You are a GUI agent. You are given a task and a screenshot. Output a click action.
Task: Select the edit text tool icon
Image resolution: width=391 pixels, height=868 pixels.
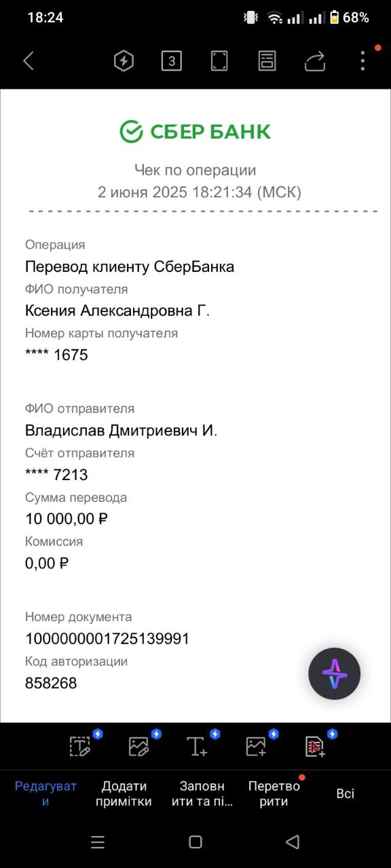click(x=80, y=746)
